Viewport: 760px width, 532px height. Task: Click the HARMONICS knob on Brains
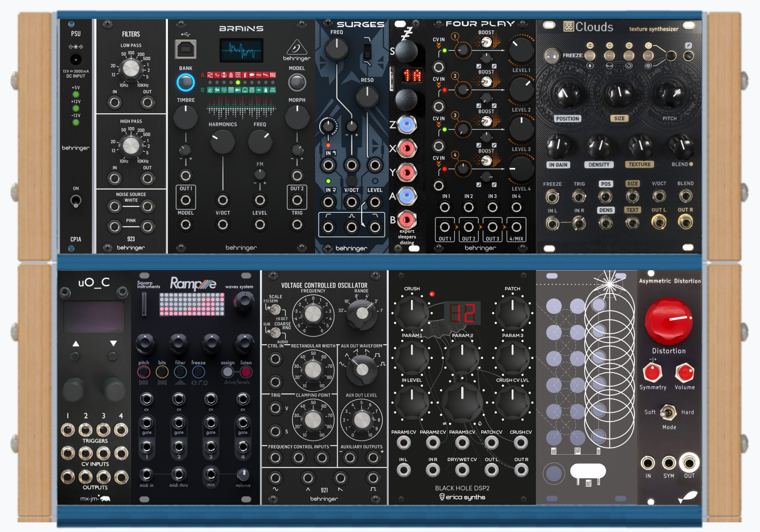pyautogui.click(x=223, y=142)
